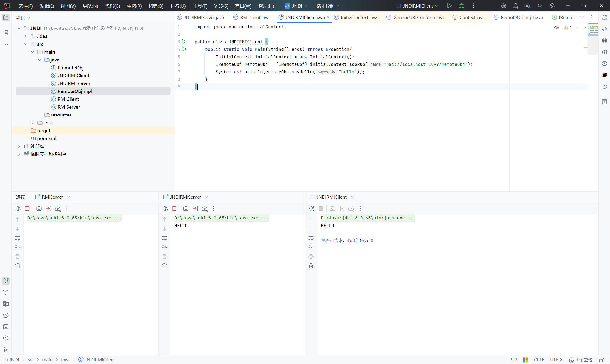This screenshot has height=364, width=610.
Task: Rerun JNDIRMIServer in the run panel
Action: tap(165, 208)
